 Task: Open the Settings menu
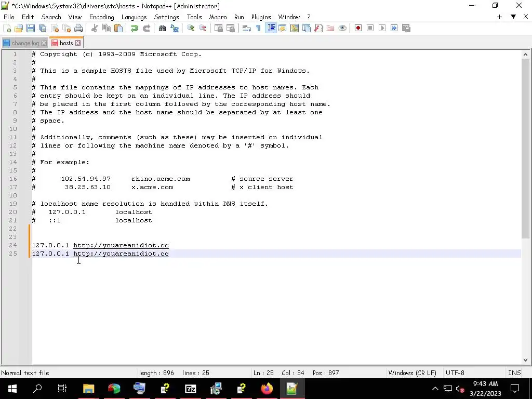tap(166, 17)
